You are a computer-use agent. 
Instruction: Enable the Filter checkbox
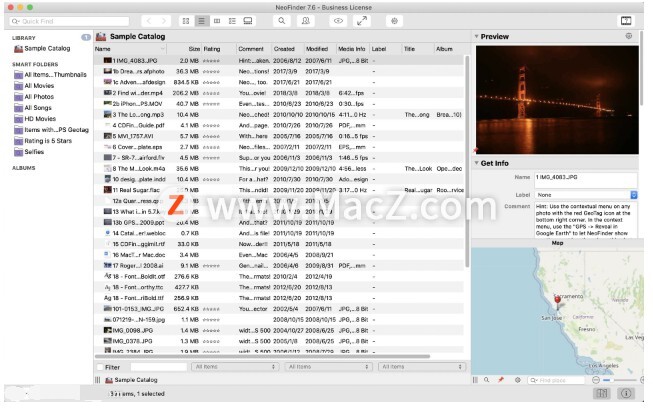point(100,367)
